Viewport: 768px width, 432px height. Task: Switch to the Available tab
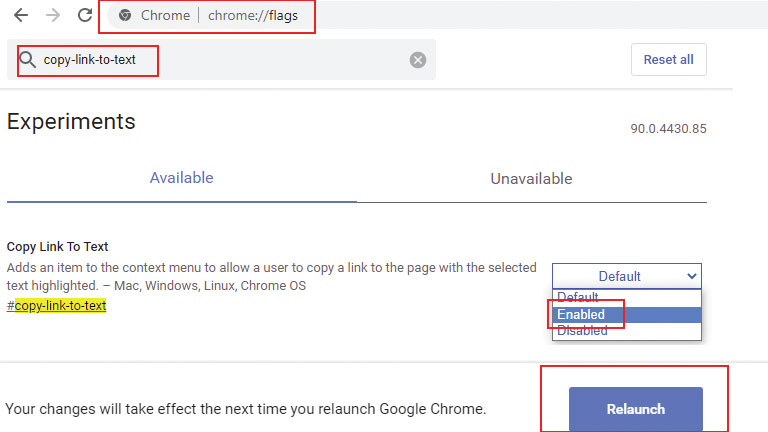click(x=182, y=178)
